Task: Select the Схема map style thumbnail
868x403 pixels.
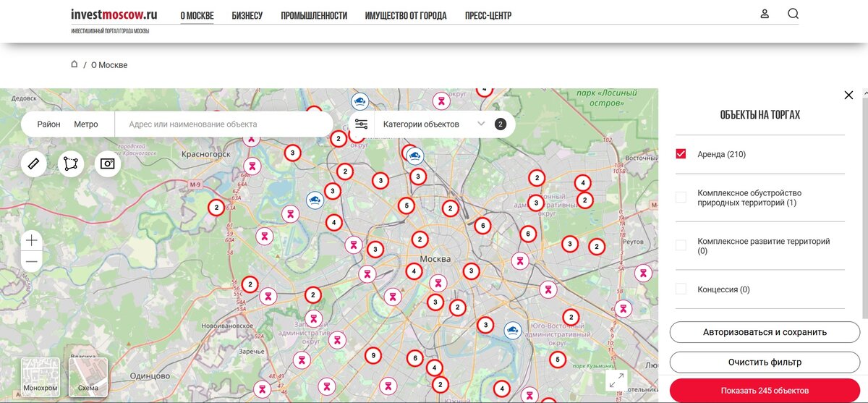Action: [88, 377]
